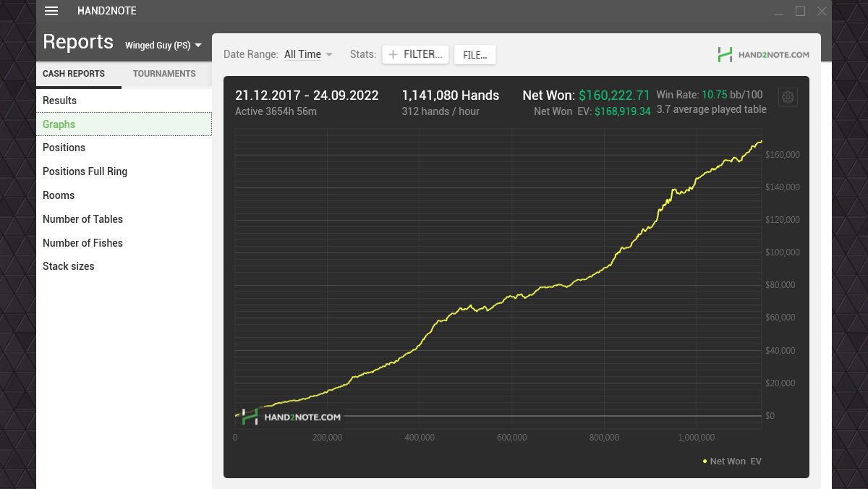
Task: Switch to the Cash Reports tab
Action: 79,74
